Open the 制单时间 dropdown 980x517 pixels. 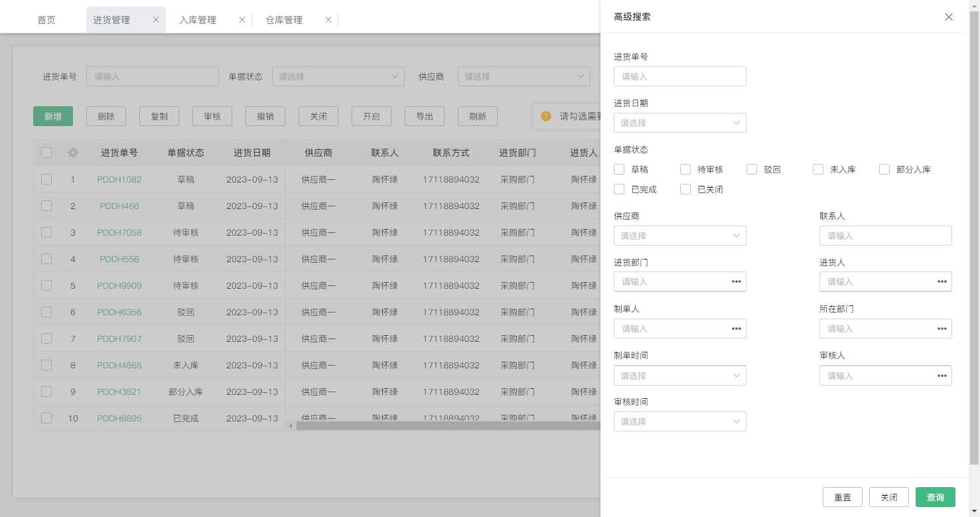[680, 376]
